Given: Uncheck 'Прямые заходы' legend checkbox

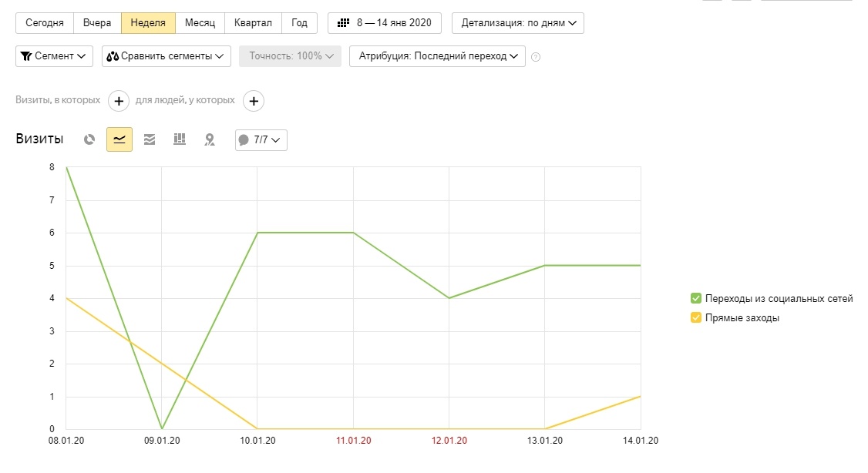Looking at the screenshot, I should 695,318.
